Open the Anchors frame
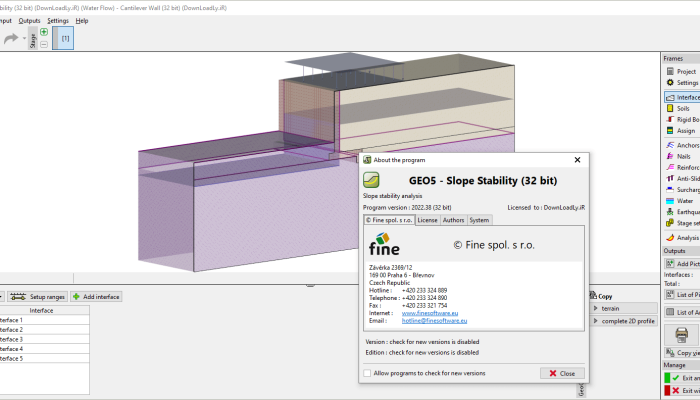Screen dimensions: 700x400 682,145
